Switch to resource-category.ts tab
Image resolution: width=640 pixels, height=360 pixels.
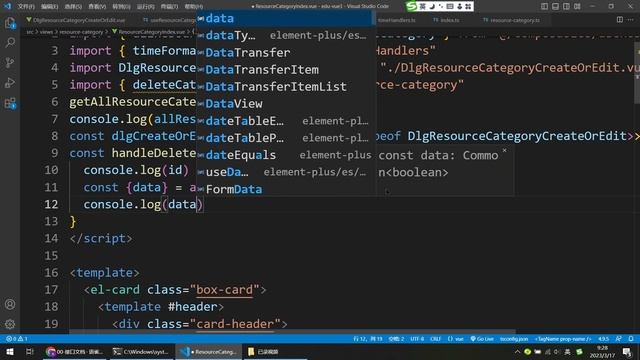(512, 20)
